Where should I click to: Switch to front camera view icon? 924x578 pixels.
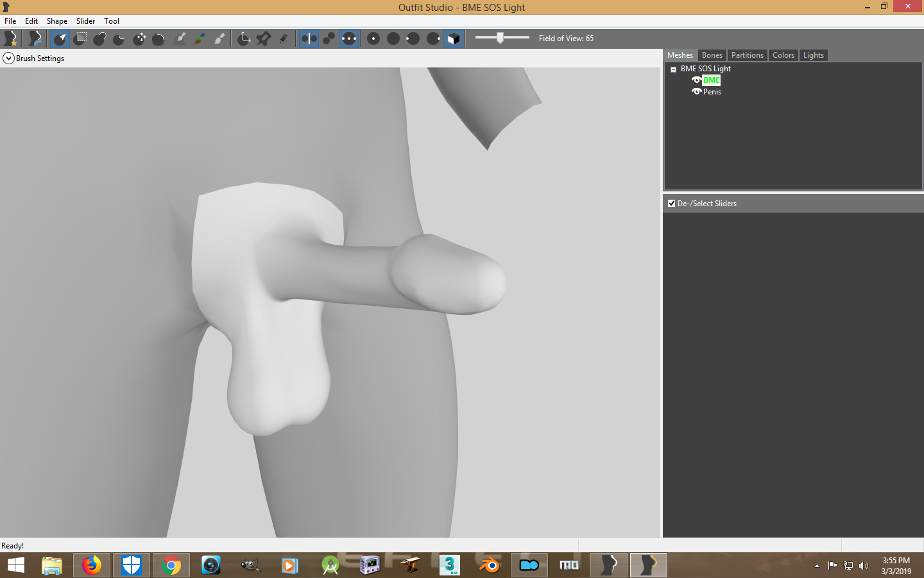pyautogui.click(x=373, y=39)
